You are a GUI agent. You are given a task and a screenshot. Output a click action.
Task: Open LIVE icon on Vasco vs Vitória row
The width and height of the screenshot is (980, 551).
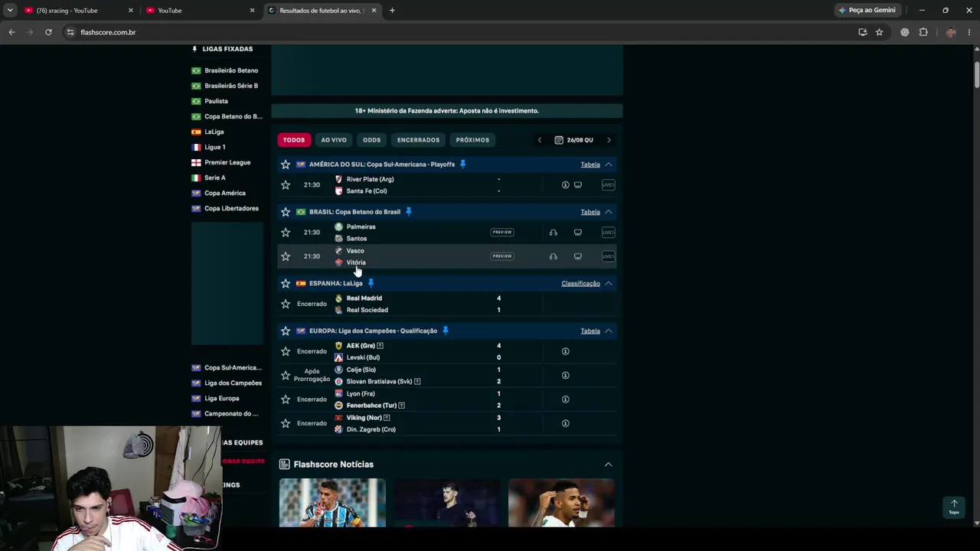tap(608, 256)
